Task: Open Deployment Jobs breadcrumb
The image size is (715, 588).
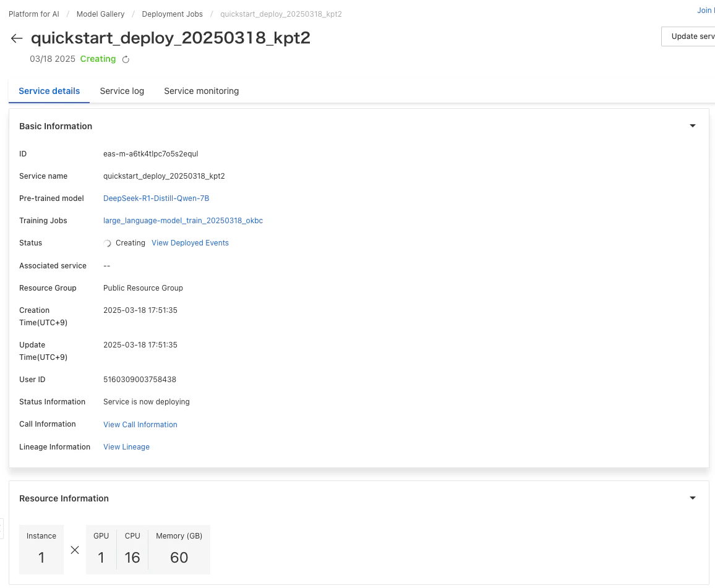Action: pos(173,14)
